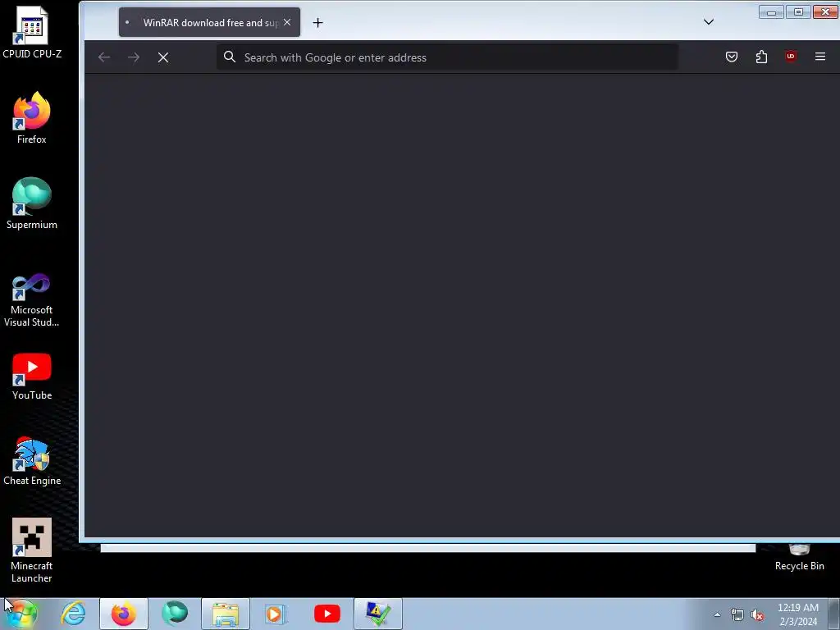Expand the list all tabs chevron
The height and width of the screenshot is (630, 840).
(709, 22)
